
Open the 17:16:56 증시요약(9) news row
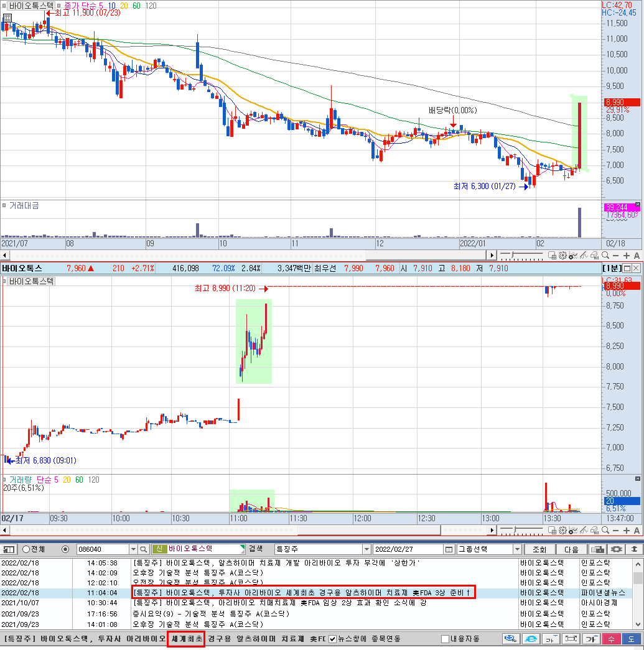[317, 613]
